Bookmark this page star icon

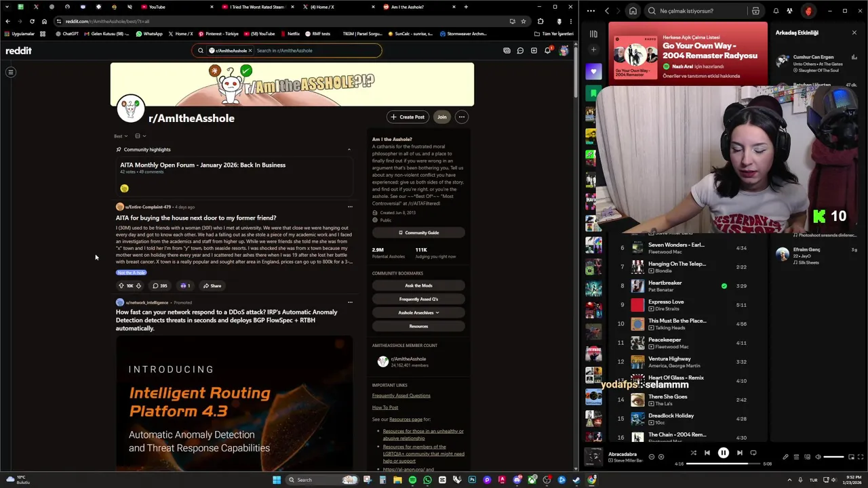523,21
